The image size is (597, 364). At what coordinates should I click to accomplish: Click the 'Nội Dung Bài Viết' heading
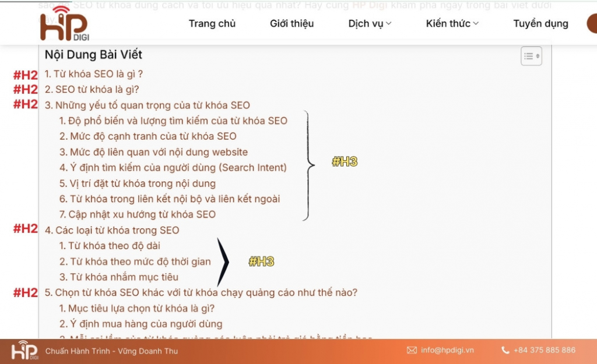click(93, 55)
